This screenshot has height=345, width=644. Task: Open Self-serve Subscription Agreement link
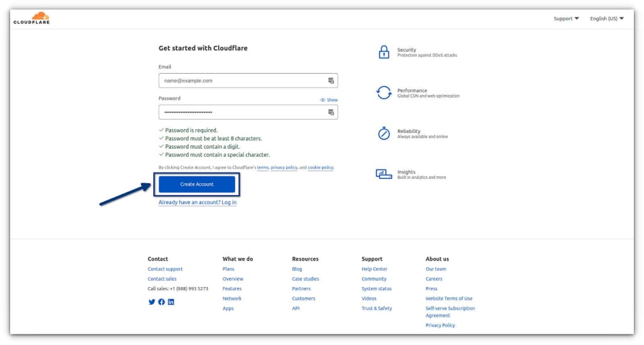pyautogui.click(x=450, y=312)
